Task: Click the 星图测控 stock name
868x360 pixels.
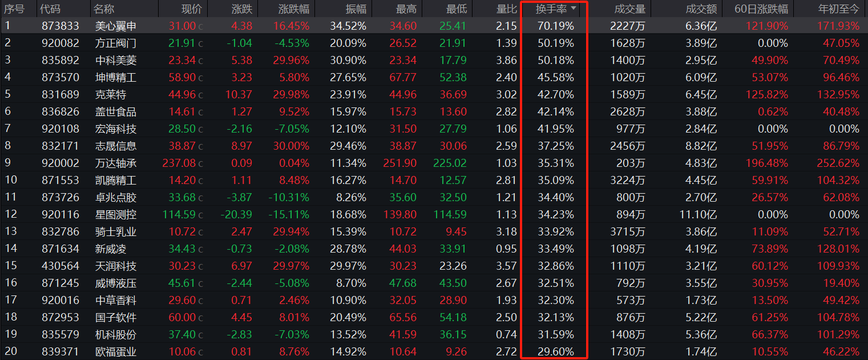Action: click(x=115, y=214)
